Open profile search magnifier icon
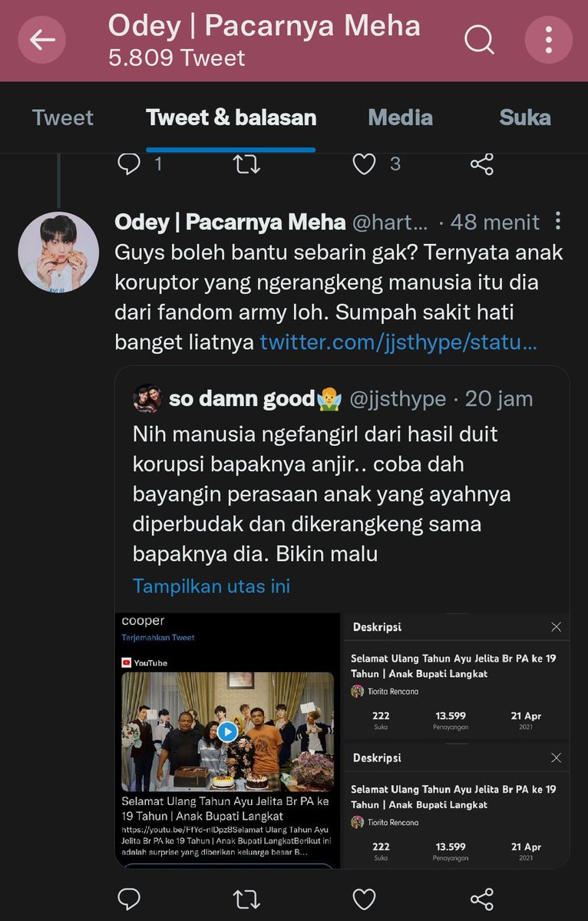This screenshot has width=588, height=921. (x=479, y=39)
